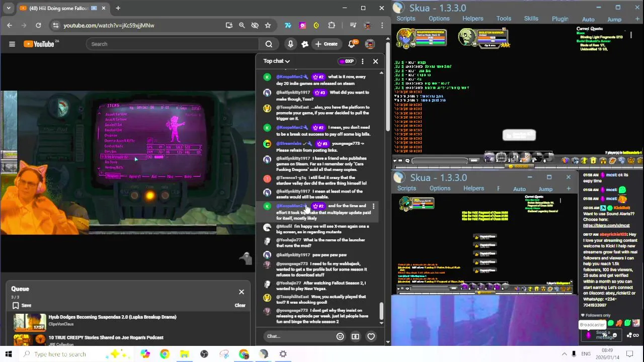644x362 pixels.
Task: Open Helpers menu in upper Skua window
Action: coord(473,19)
